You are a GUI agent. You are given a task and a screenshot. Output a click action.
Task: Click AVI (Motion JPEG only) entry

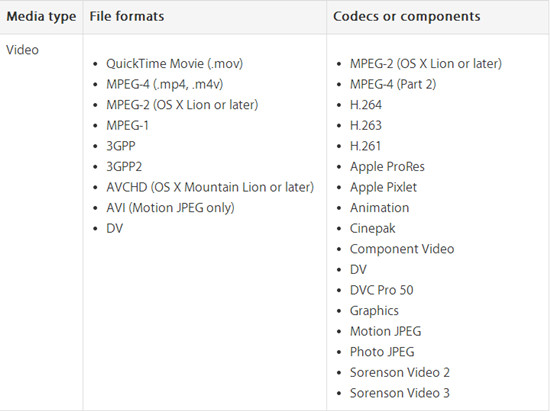click(170, 208)
